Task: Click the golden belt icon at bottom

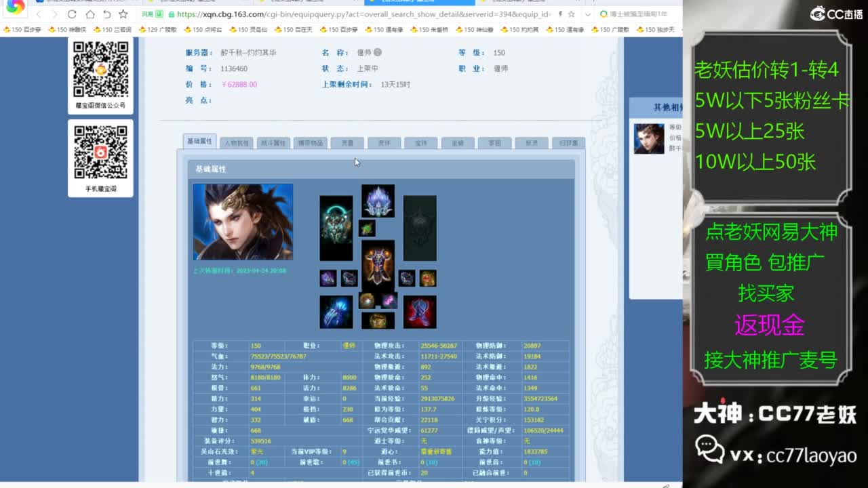Action: coord(378,321)
